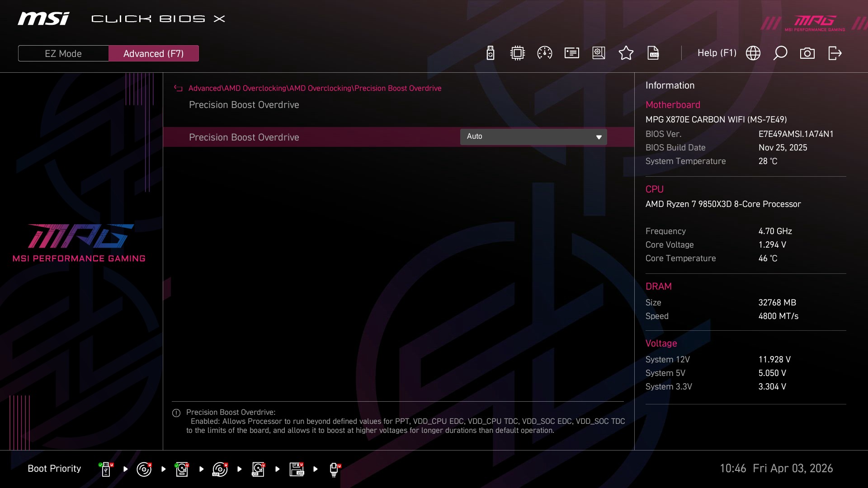The image size is (868, 488).
Task: Open the magnifier search icon
Action: point(780,53)
